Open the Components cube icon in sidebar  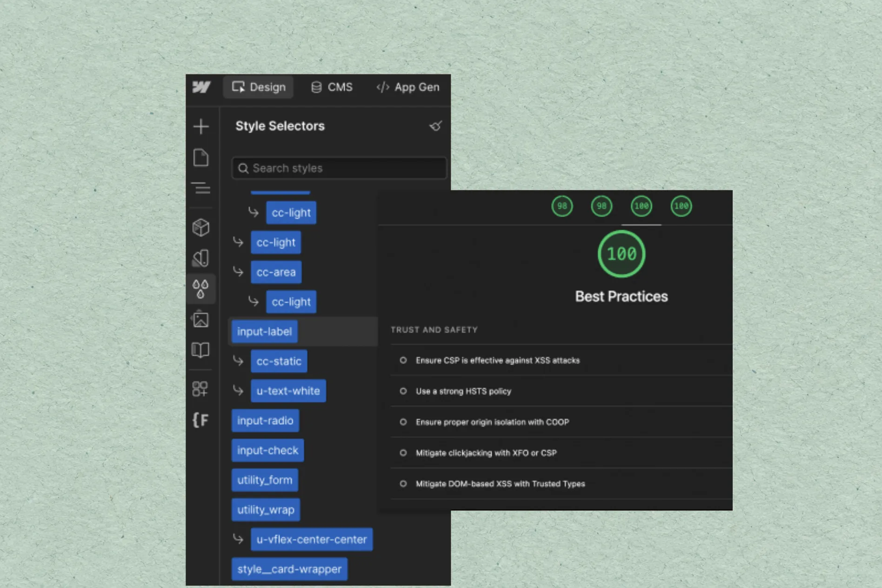[x=201, y=227]
